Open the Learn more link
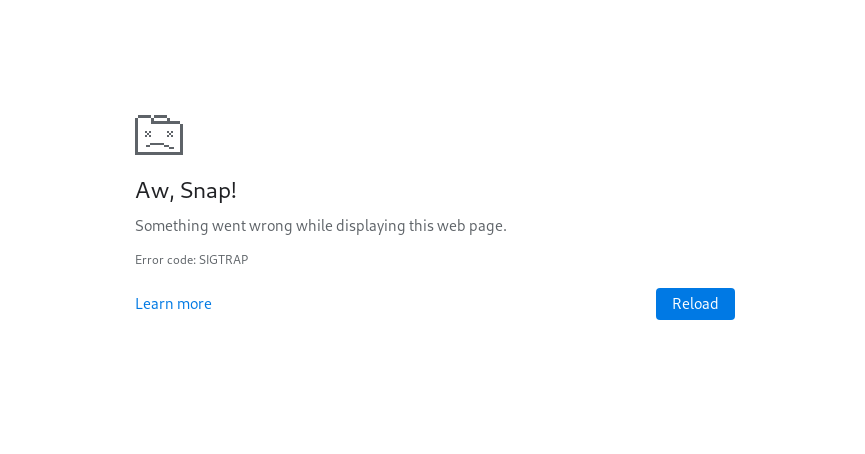This screenshot has height=454, width=865. 173,304
